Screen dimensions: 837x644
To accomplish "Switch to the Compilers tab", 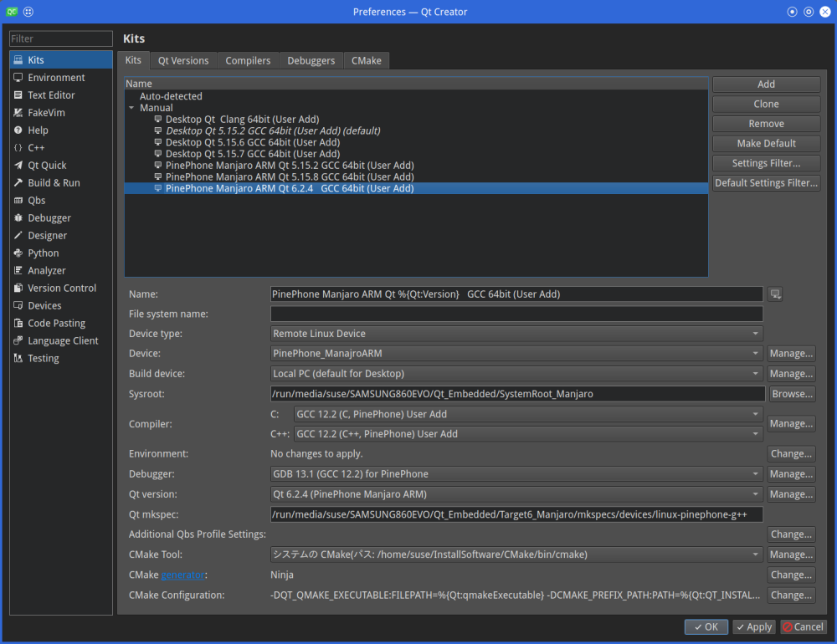I will click(x=248, y=61).
